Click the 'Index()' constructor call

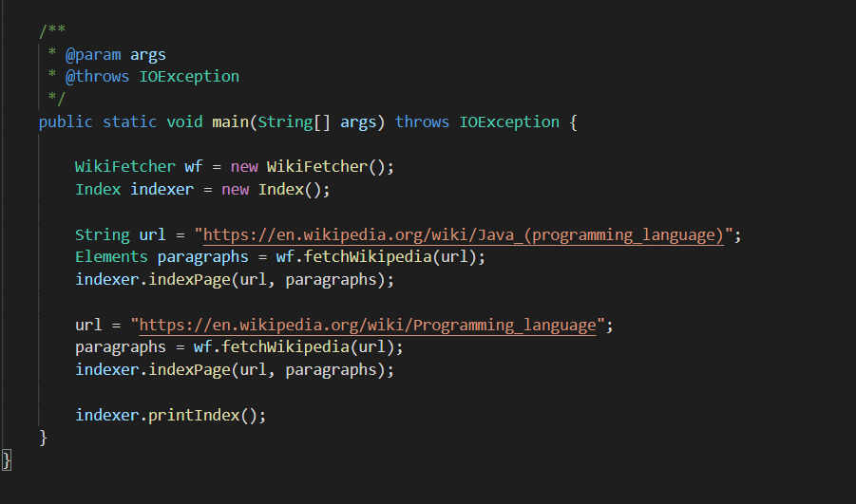[290, 190]
